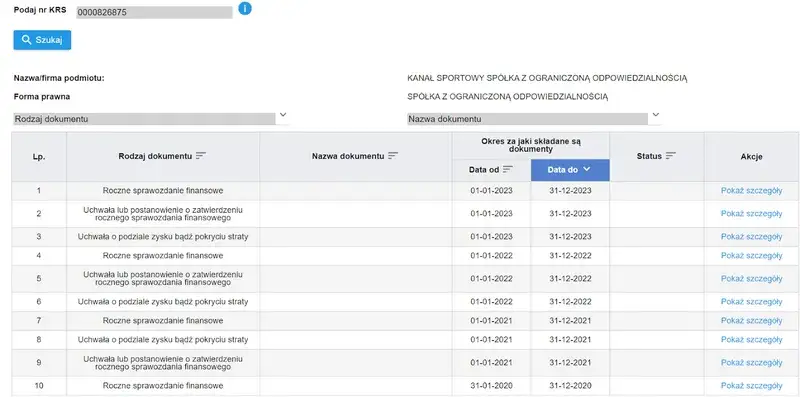Open Pokaż szczegóły in row 6
This screenshot has width=800, height=397.
tap(751, 302)
